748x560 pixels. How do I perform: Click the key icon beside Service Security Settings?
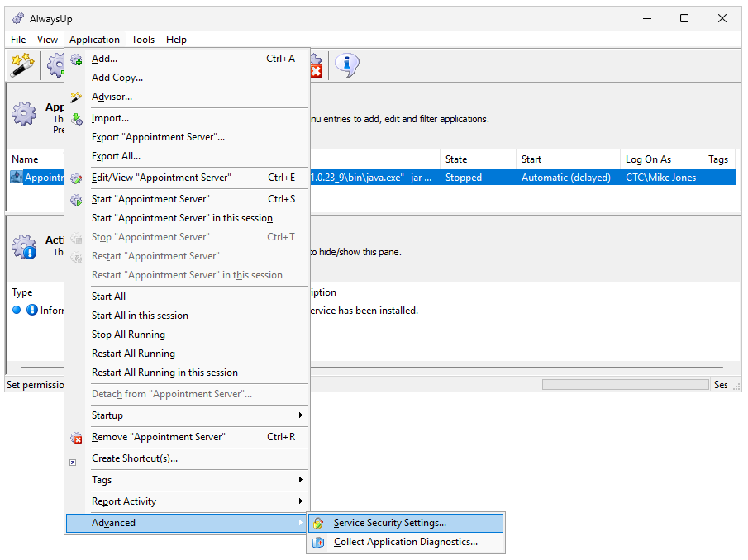319,522
